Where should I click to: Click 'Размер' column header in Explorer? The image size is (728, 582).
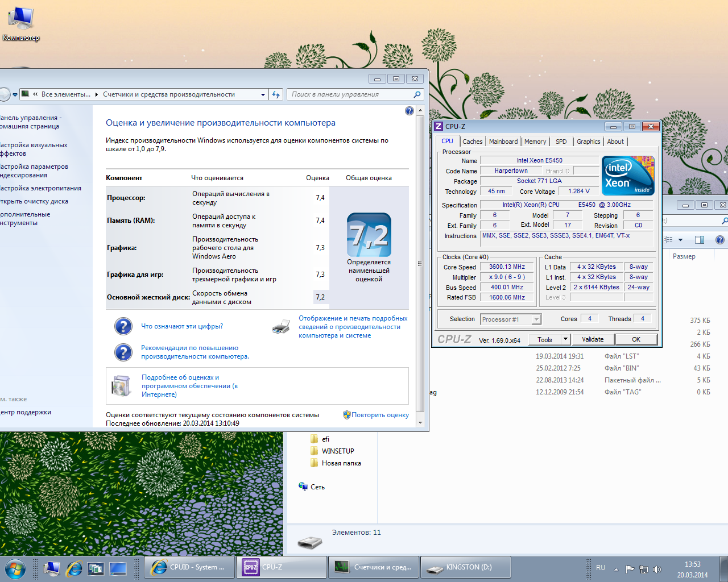(x=684, y=256)
